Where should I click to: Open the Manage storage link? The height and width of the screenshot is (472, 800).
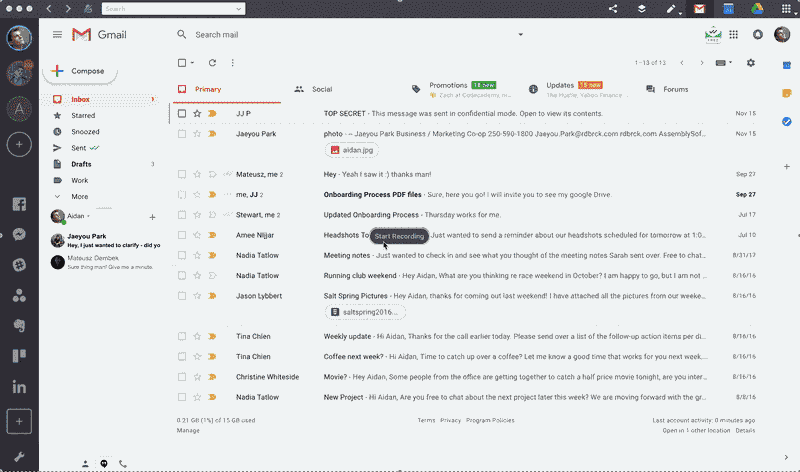(188, 430)
